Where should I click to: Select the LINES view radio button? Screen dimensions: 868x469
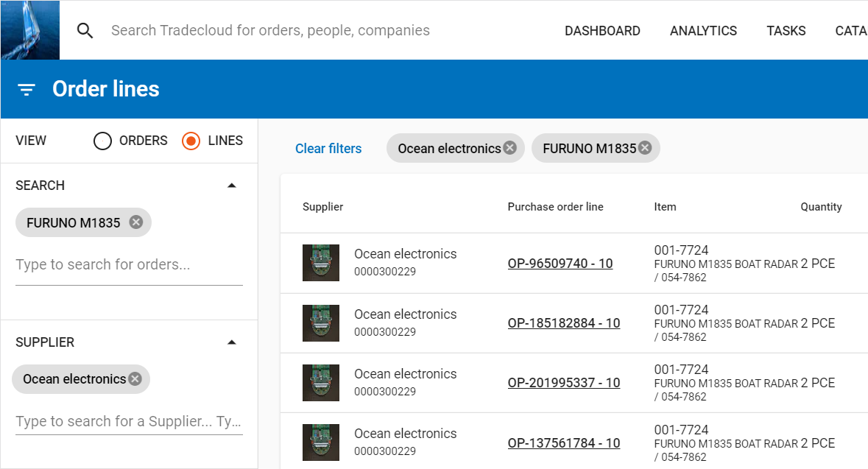click(x=191, y=141)
